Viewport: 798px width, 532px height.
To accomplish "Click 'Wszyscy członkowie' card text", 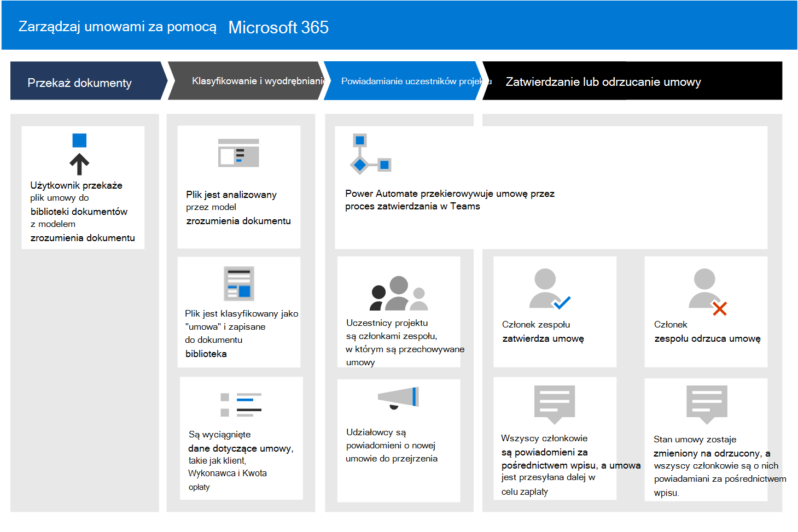I will tap(544, 439).
